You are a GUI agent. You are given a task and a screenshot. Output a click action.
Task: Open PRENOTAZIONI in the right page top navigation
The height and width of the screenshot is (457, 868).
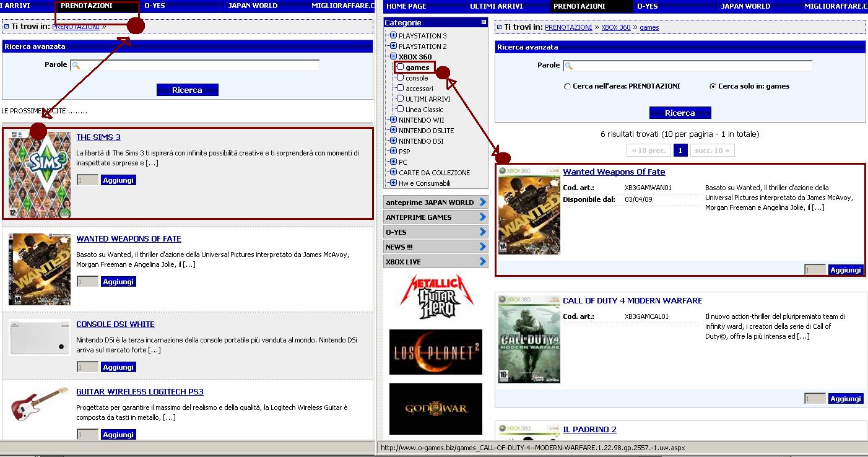pos(579,6)
